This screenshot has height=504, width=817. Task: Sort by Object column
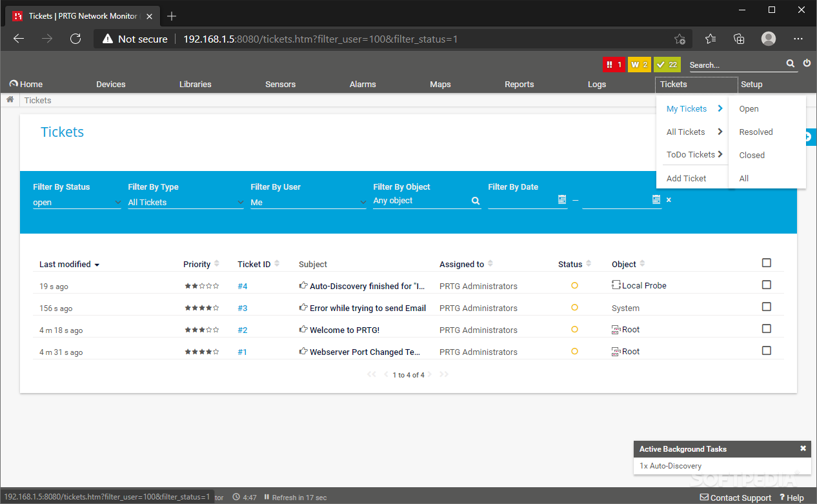pos(629,264)
